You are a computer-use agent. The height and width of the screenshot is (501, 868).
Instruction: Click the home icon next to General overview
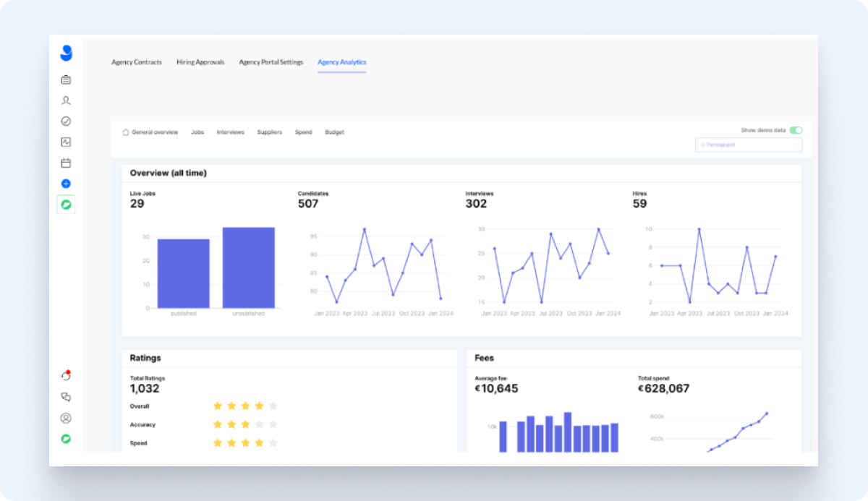[x=126, y=132]
